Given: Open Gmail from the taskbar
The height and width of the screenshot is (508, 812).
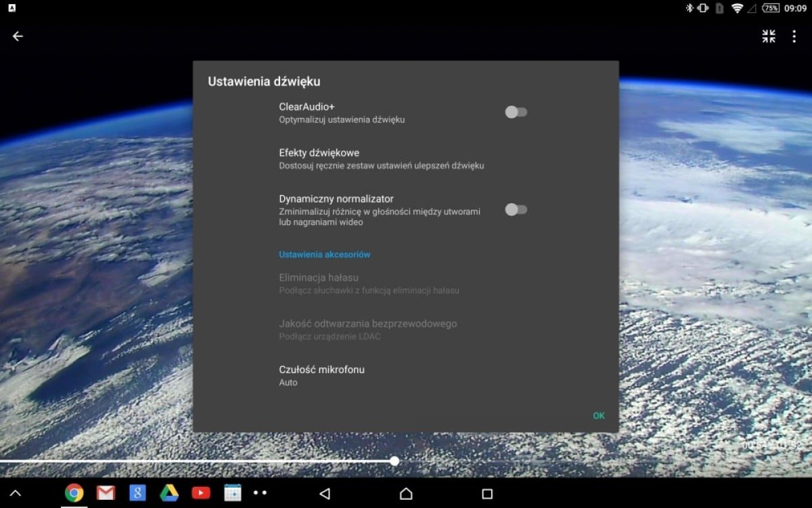Looking at the screenshot, I should click(106, 493).
